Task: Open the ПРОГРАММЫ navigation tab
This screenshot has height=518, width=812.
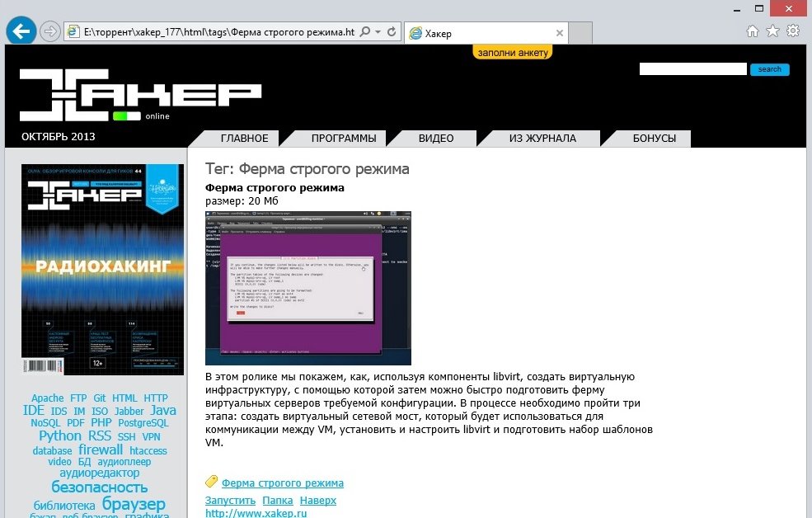Action: click(x=344, y=139)
